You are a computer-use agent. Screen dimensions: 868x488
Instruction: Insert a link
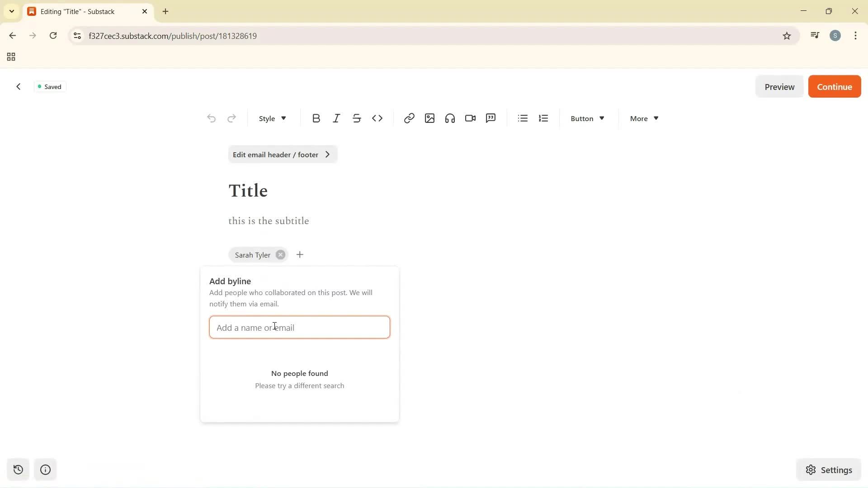click(x=409, y=118)
